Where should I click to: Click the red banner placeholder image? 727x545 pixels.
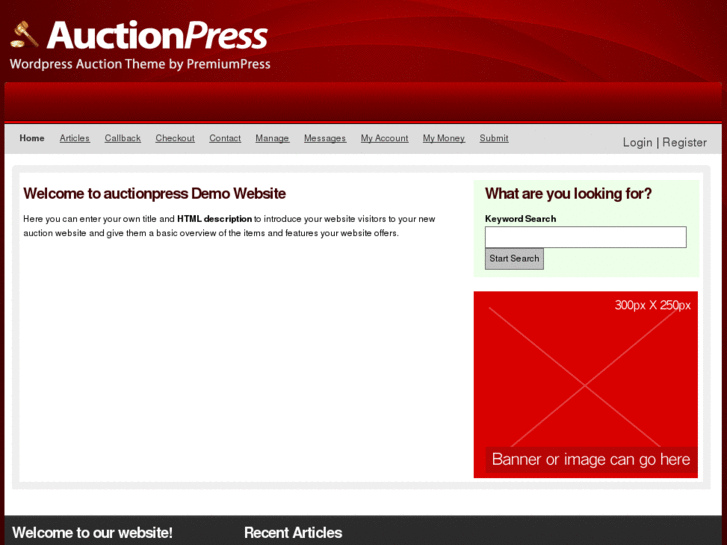click(586, 385)
